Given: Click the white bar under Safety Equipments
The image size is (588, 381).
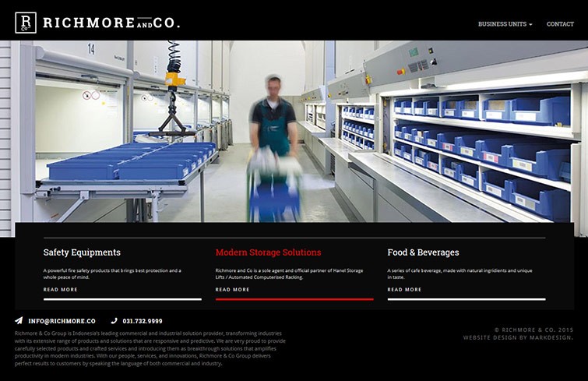Looking at the screenshot, I should (122, 299).
